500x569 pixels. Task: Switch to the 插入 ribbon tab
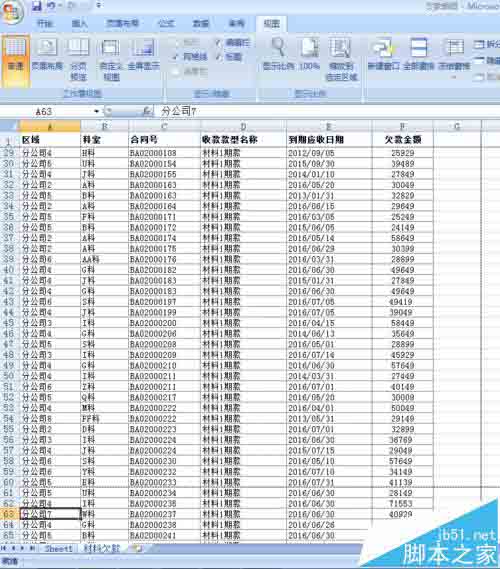coord(79,24)
